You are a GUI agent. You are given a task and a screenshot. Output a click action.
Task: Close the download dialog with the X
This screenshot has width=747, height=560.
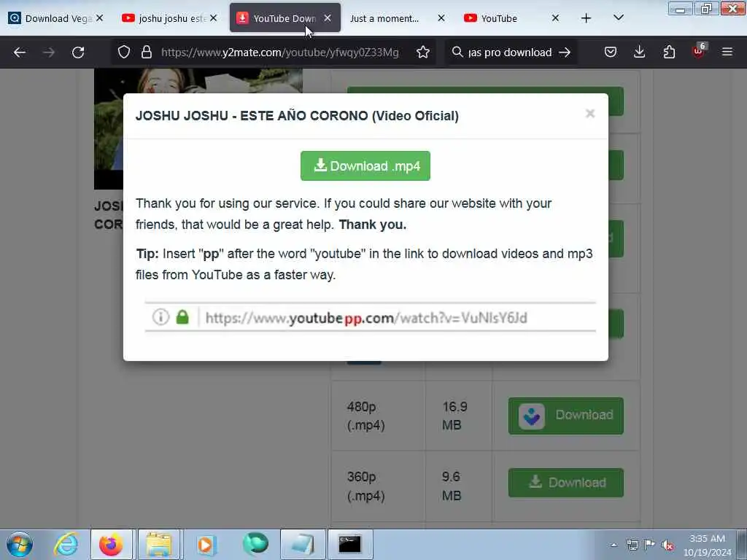click(589, 113)
